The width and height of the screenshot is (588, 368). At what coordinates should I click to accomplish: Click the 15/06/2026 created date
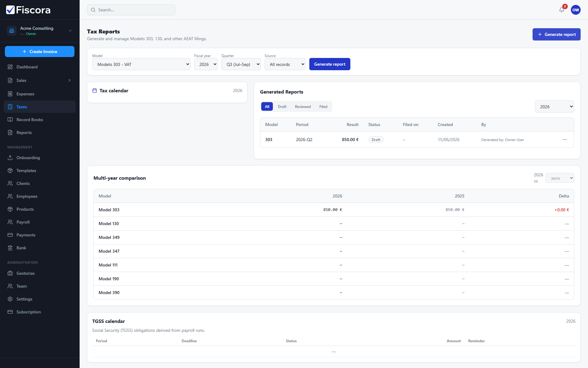pyautogui.click(x=449, y=140)
